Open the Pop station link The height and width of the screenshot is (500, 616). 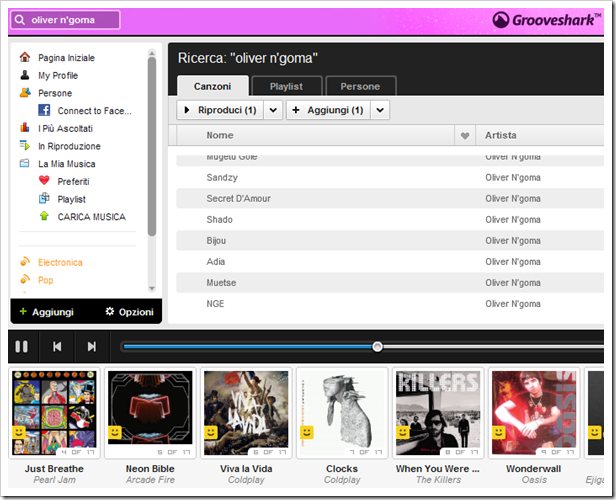(46, 280)
